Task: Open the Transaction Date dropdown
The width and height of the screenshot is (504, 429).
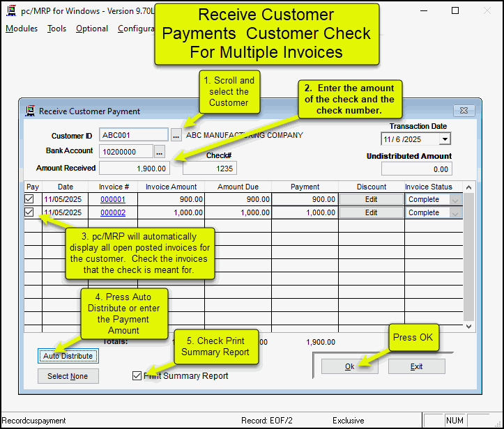Action: coord(445,139)
